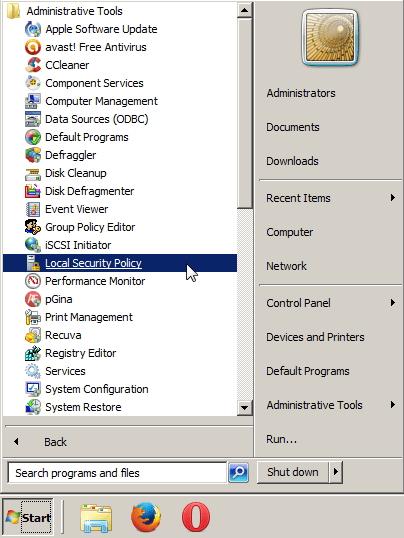Screen dimensions: 404x538
Task: Open Group Policy Editor icon
Action: tap(33, 227)
